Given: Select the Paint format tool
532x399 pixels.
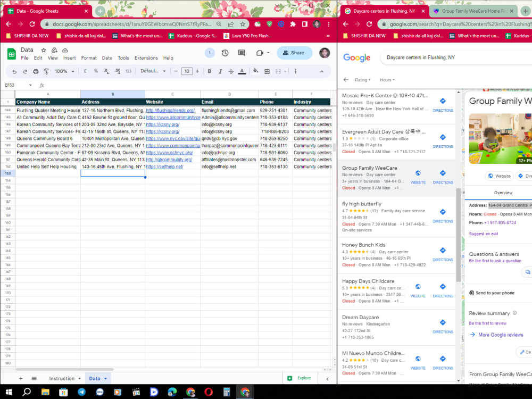Looking at the screenshot, I should pyautogui.click(x=46, y=72).
